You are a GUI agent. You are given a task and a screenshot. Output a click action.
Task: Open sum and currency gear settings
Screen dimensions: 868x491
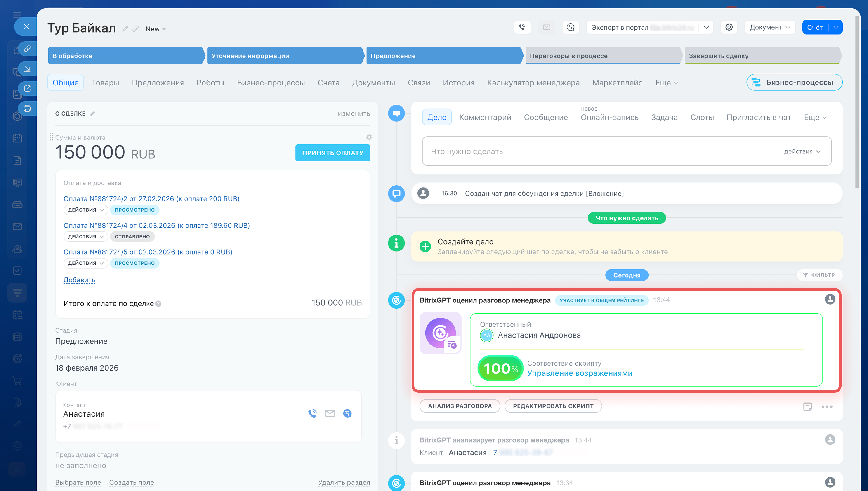pyautogui.click(x=369, y=137)
